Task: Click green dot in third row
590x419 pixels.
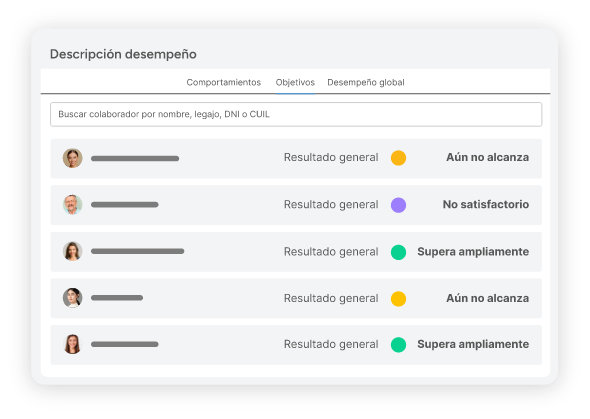Action: coord(398,252)
